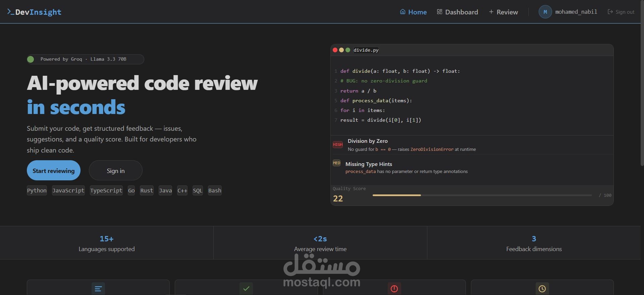Select the JavaScript language tag
This screenshot has width=644, height=295.
click(x=68, y=190)
